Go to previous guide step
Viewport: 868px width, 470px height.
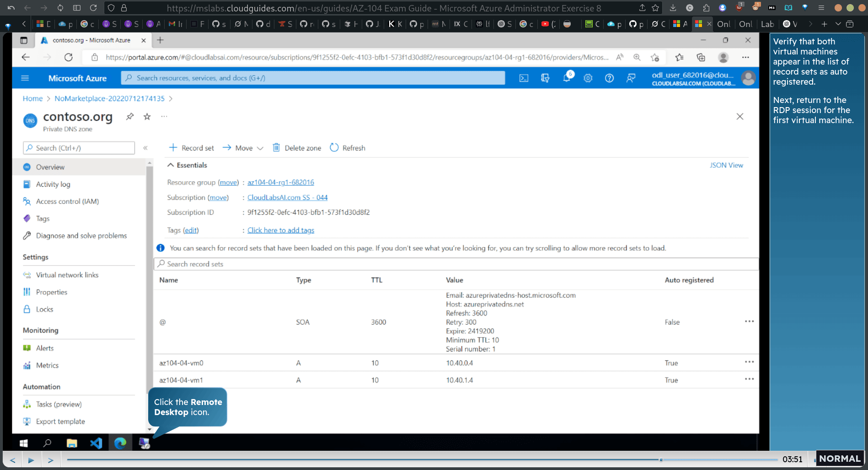13,460
